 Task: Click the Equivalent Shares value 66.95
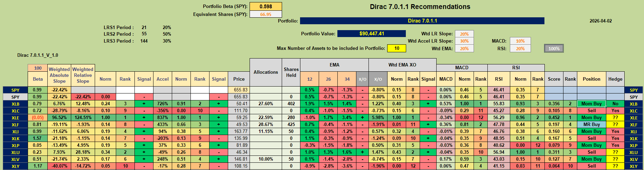point(266,14)
